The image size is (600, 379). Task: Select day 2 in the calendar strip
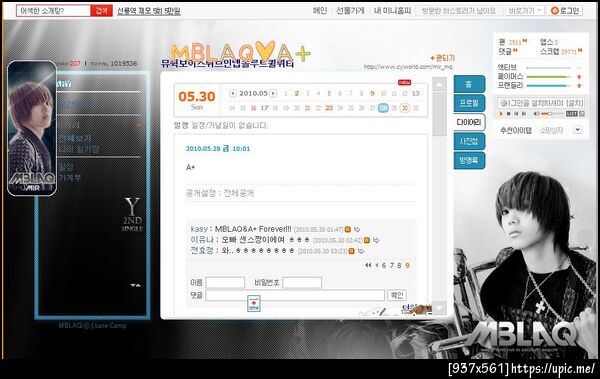[x=297, y=93]
